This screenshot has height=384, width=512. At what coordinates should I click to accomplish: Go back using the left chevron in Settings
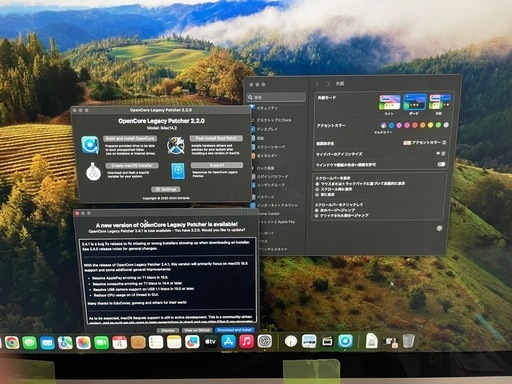click(317, 84)
